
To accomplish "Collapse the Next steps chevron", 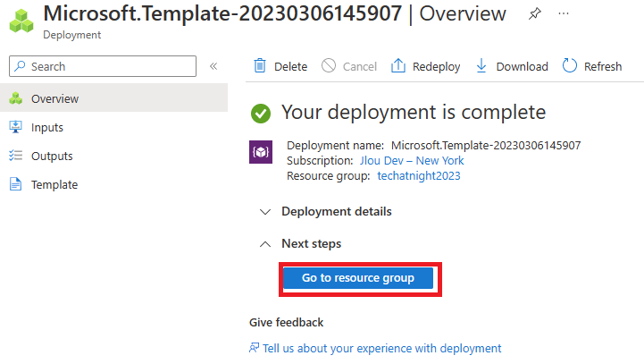I will click(265, 244).
